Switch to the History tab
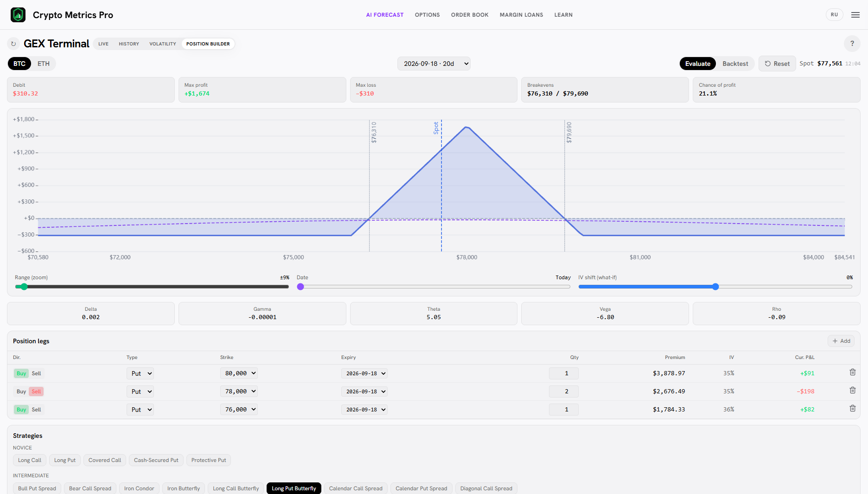Viewport: 868px width, 494px height. (x=129, y=44)
